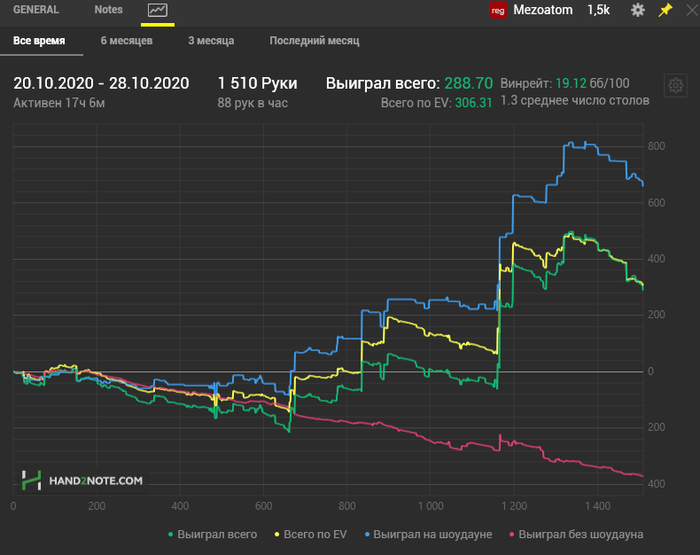This screenshot has width=700, height=555.
Task: Click the 1,5k hands count in the header
Action: 599,10
